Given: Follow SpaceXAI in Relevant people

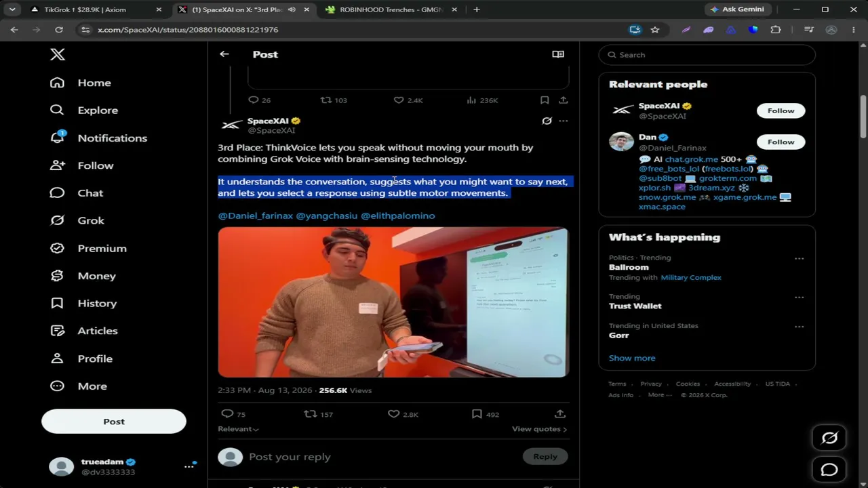Looking at the screenshot, I should point(781,110).
